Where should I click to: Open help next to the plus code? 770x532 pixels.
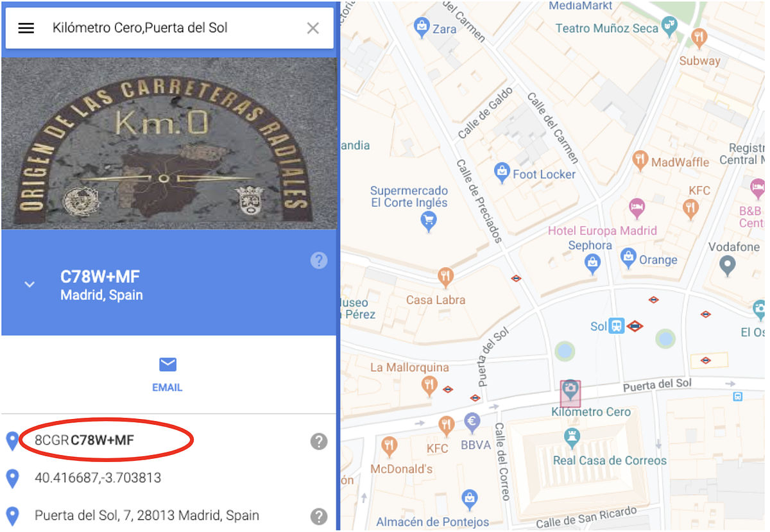pos(319,441)
